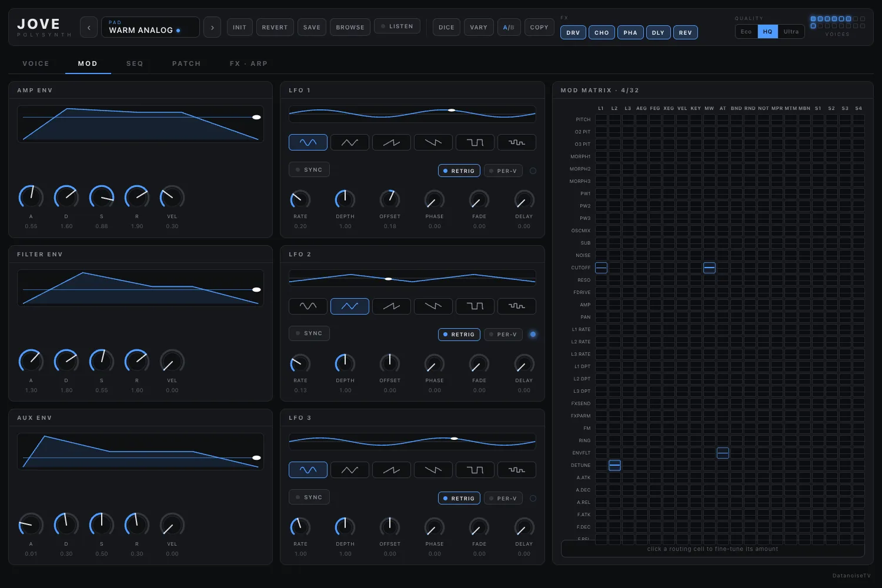Toggle the DLY delay effect

[x=659, y=32]
